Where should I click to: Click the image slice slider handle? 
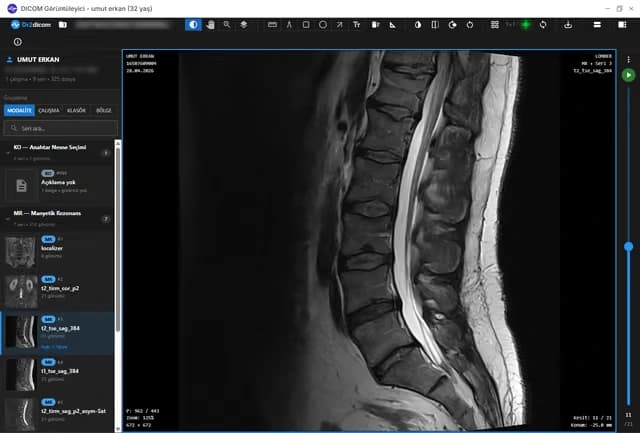[629, 246]
